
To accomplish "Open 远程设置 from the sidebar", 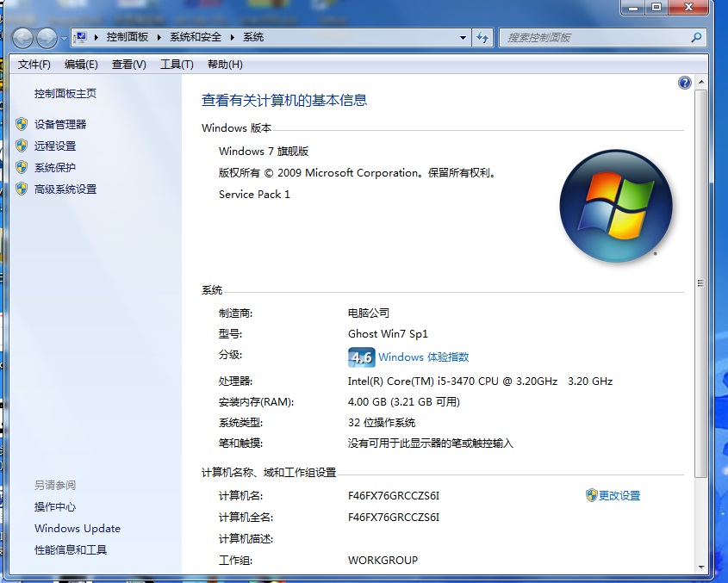I will (x=55, y=146).
